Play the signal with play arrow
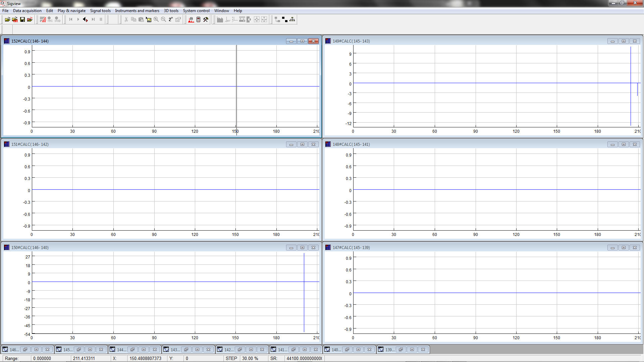644x362 pixels. point(78,19)
